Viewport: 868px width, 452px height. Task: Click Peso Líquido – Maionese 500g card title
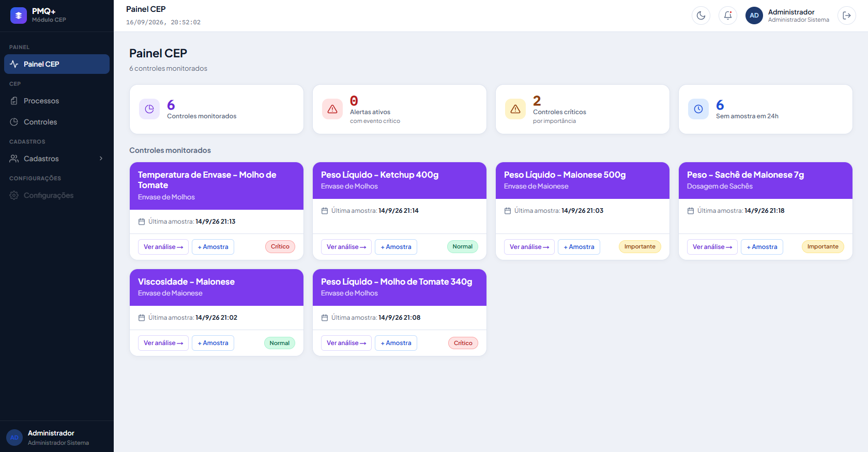[x=565, y=175]
